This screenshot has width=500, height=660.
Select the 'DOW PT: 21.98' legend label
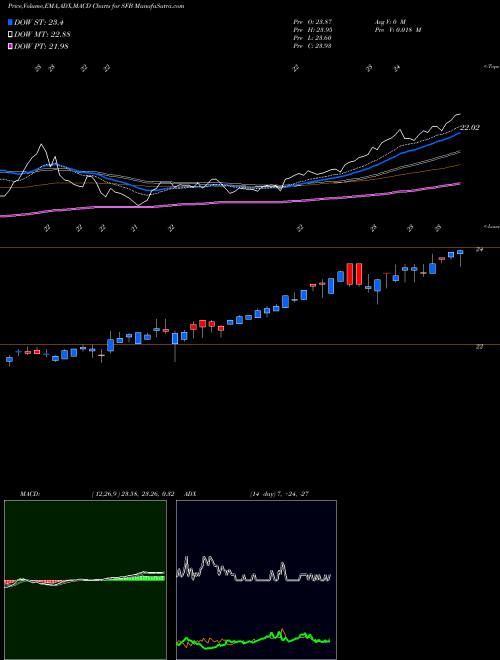[x=41, y=46]
